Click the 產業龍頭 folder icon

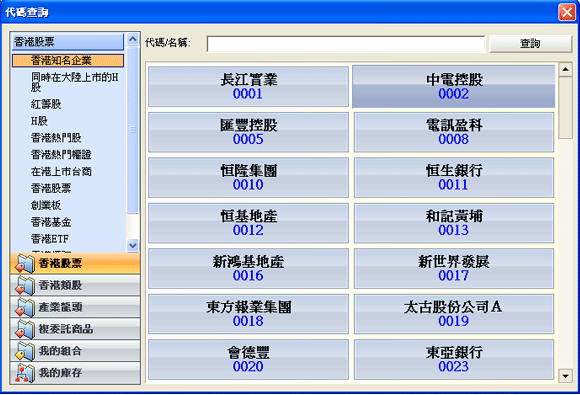point(25,307)
